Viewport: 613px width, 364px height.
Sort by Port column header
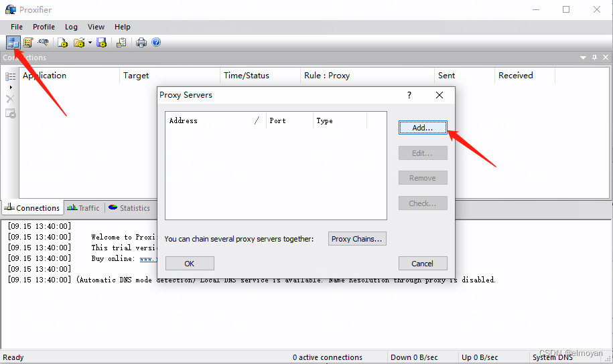(289, 120)
